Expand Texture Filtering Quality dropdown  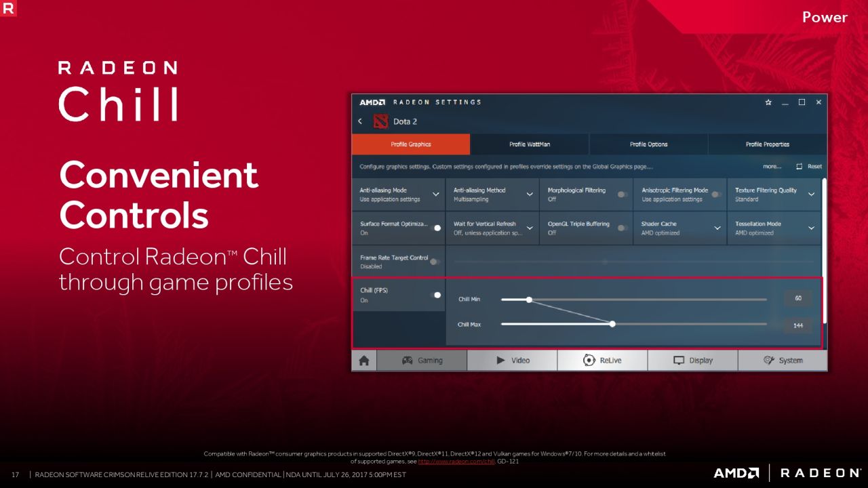tap(811, 195)
